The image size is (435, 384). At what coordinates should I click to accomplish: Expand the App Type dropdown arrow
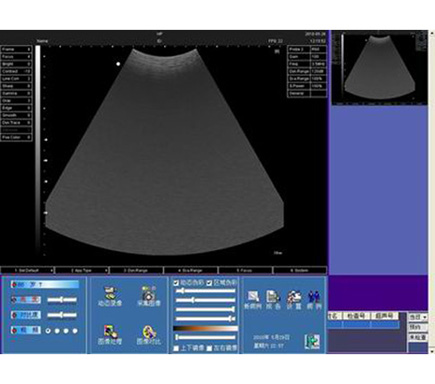tap(106, 270)
